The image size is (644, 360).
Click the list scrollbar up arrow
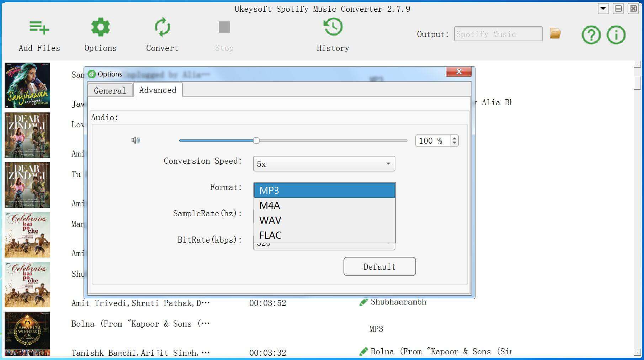[x=638, y=64]
